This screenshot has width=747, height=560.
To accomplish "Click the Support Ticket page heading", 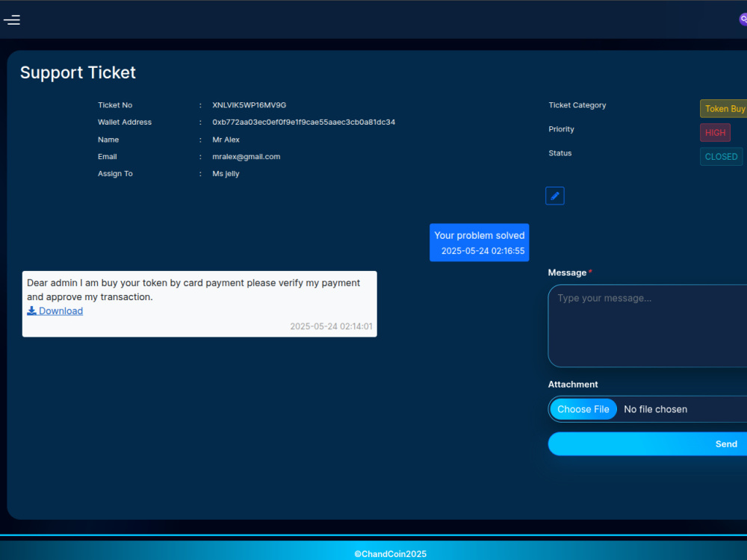I will point(78,72).
